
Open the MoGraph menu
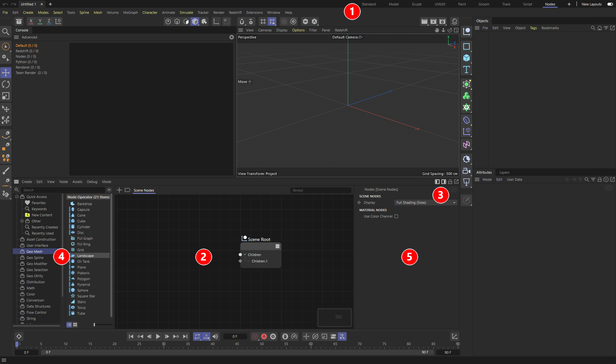coord(130,12)
